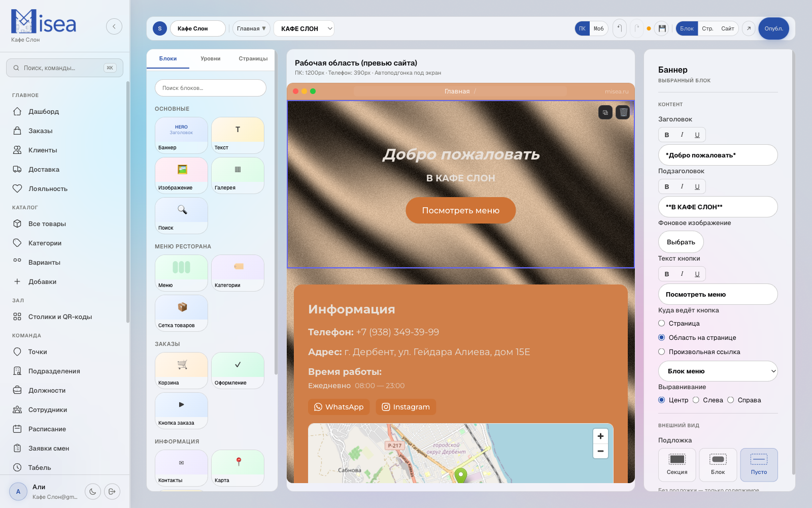Collapse the sidebar with chevron button
812x508 pixels.
(114, 26)
